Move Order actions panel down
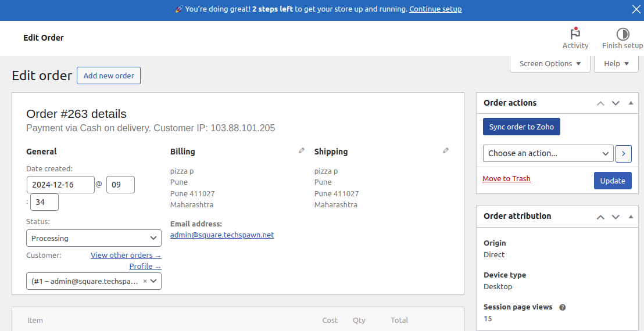644x331 pixels. point(616,103)
